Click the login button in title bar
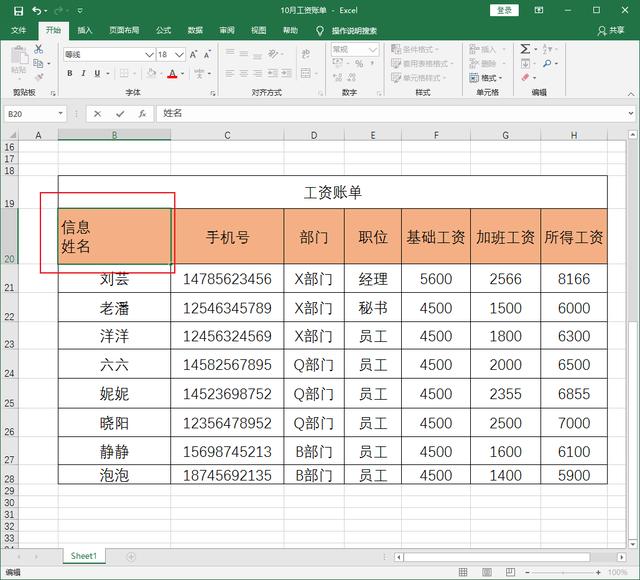640x580 pixels. click(x=504, y=11)
